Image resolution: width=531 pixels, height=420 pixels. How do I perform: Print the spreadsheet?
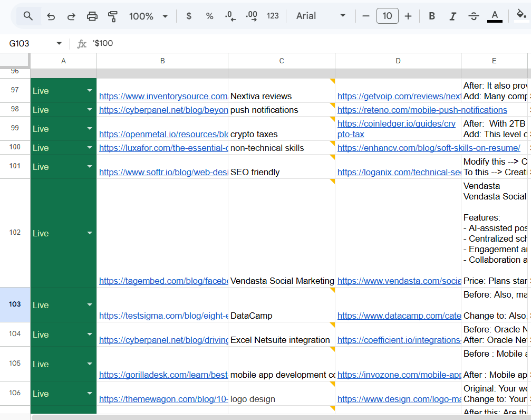tap(92, 16)
